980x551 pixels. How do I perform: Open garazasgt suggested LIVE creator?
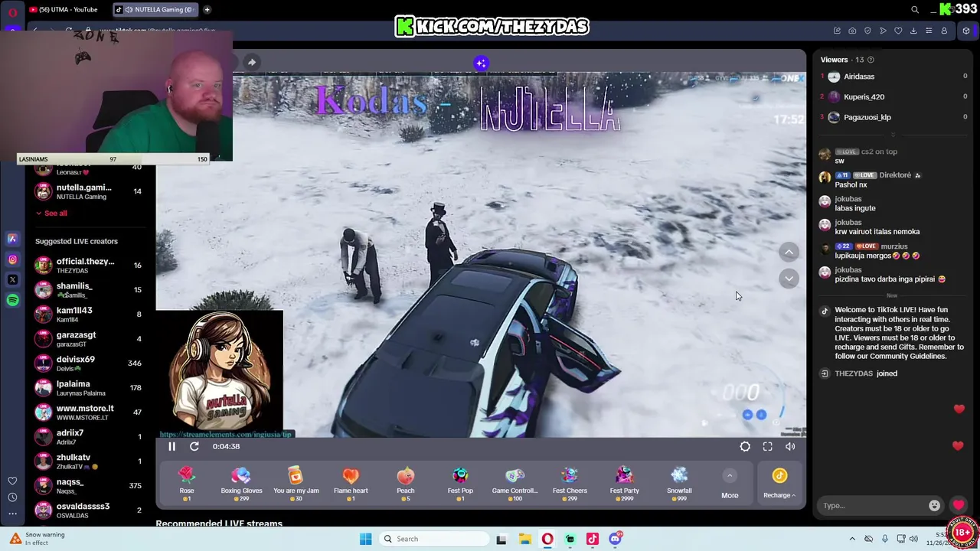point(88,339)
